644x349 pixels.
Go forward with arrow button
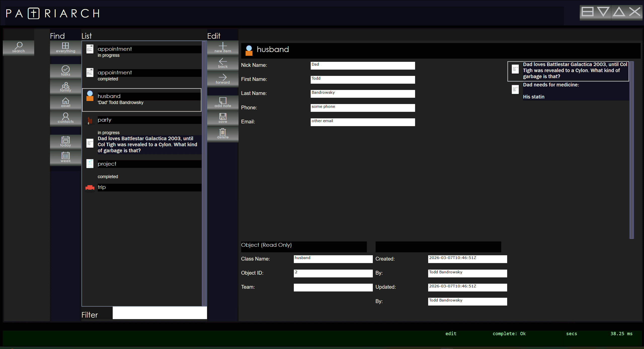(x=223, y=79)
